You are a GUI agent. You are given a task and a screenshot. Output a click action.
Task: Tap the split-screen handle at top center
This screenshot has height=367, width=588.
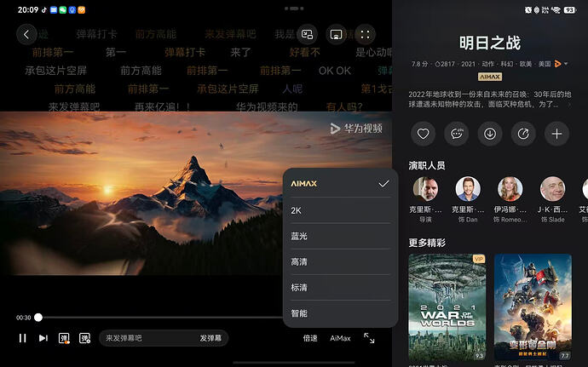(x=294, y=9)
